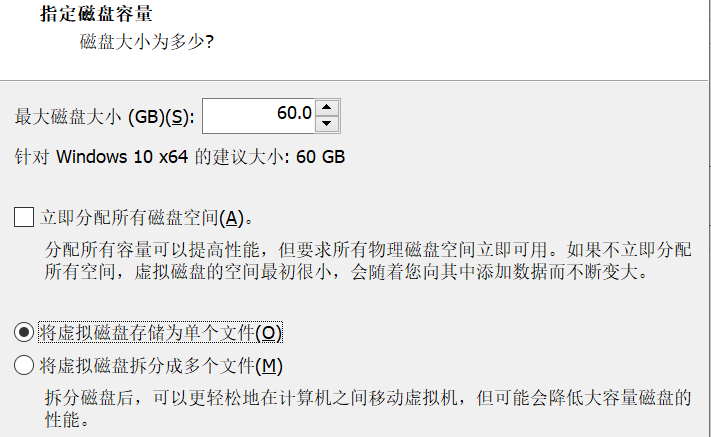Viewport: 711px width, 437px height.
Task: Click the maximum disk size input field
Action: click(x=260, y=115)
